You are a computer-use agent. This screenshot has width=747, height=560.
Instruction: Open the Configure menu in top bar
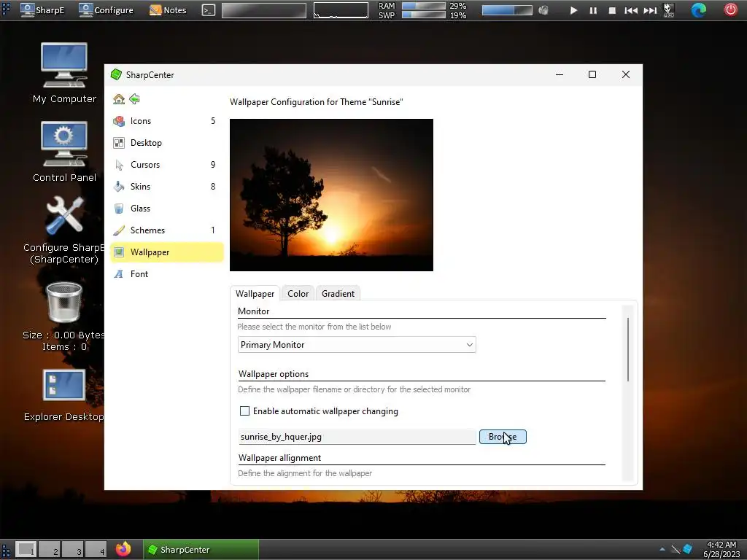(107, 10)
